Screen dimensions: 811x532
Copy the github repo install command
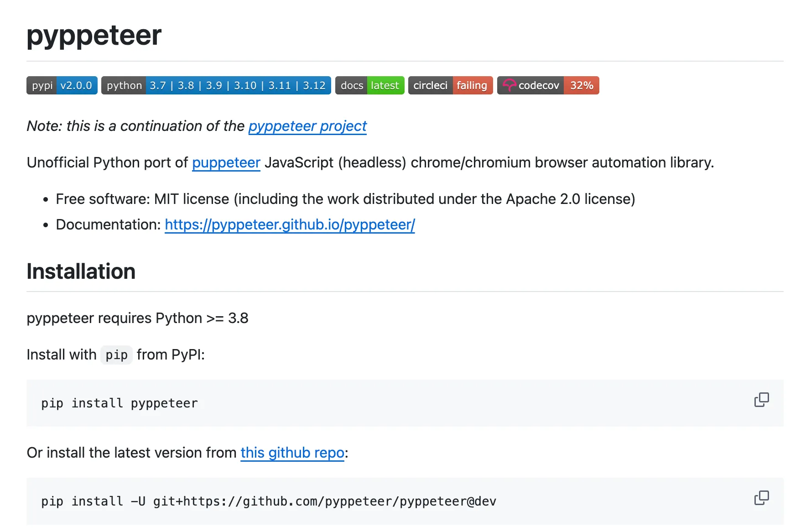tap(761, 498)
